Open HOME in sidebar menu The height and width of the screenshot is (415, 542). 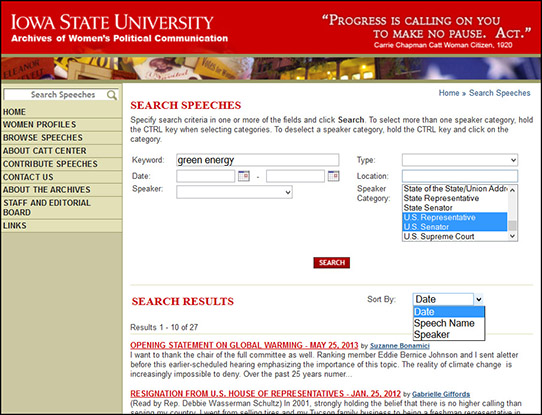tap(62, 112)
